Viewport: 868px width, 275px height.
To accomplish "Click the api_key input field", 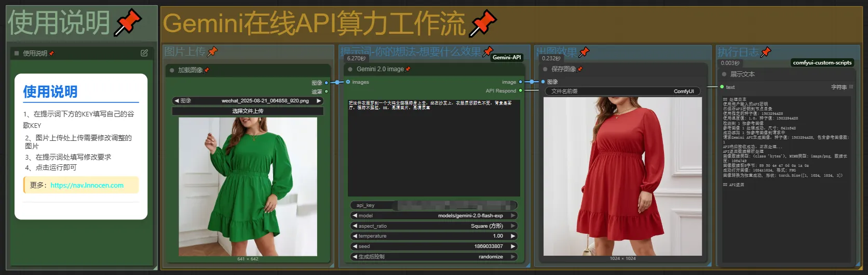I will click(433, 205).
